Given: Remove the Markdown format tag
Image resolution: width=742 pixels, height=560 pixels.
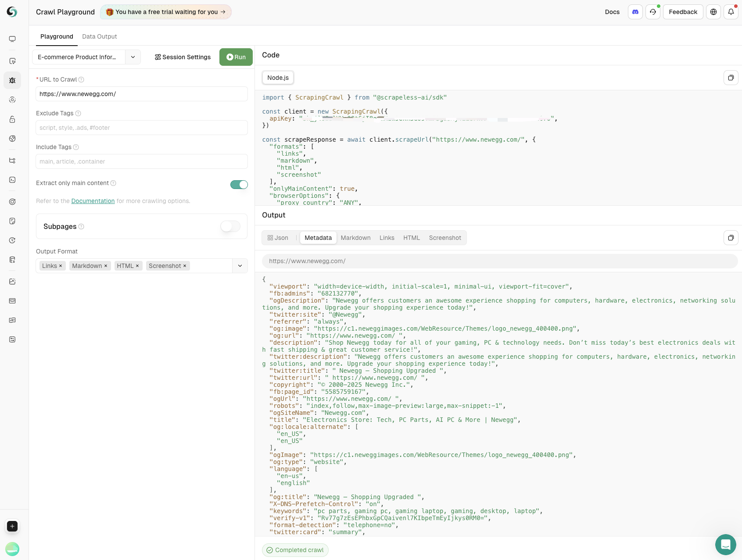Looking at the screenshot, I should pyautogui.click(x=106, y=266).
